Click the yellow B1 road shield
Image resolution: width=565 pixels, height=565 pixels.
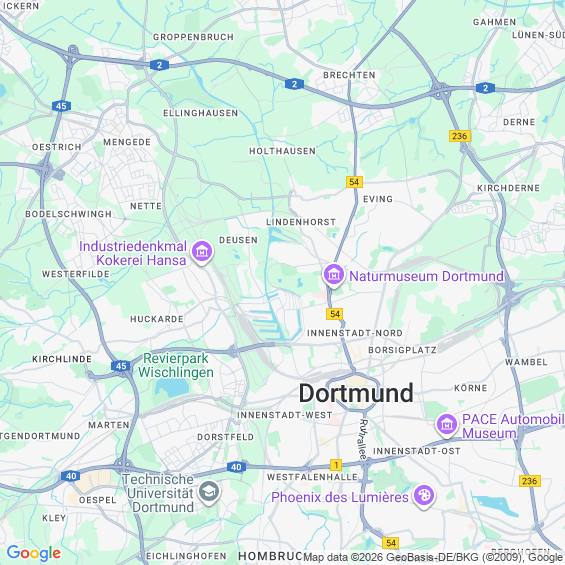tap(336, 465)
